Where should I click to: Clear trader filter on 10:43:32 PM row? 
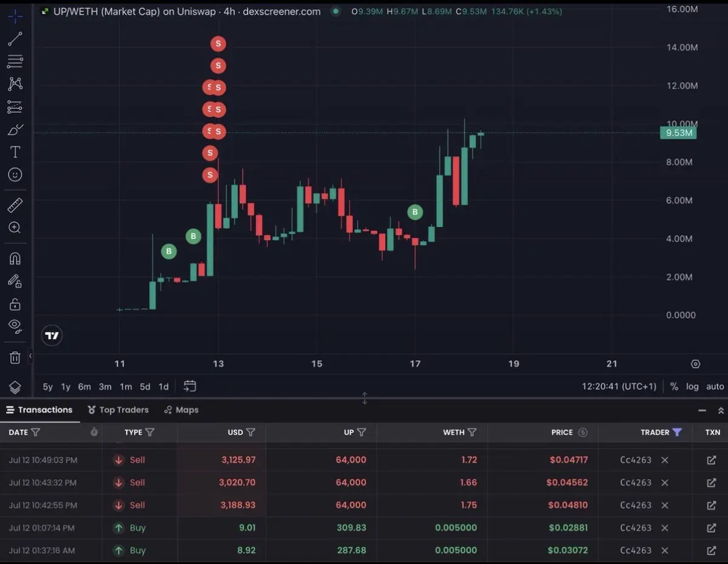(x=665, y=483)
